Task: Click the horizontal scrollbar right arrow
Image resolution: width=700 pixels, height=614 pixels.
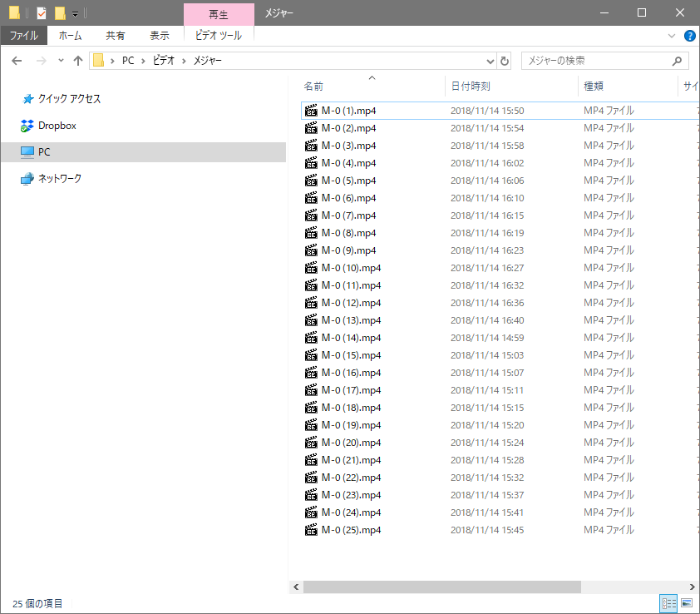Action: pos(693,587)
